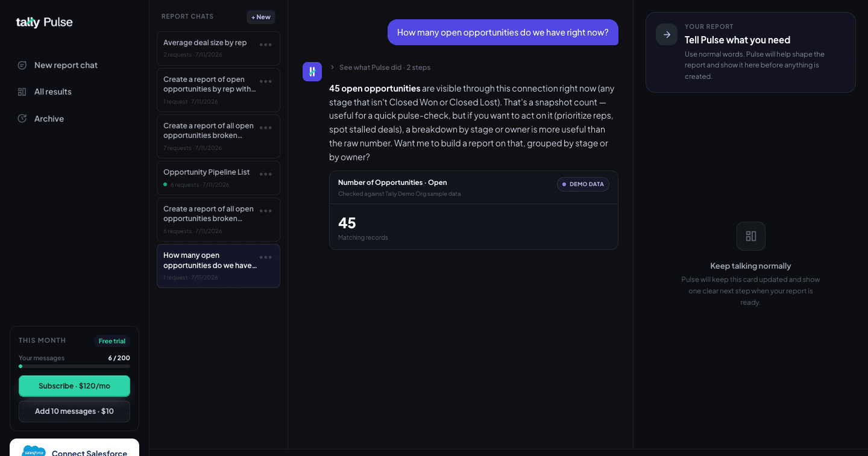Open Create a report of open opportunities by rep chat
Viewport: 868px width, 456px height.
pos(218,90)
